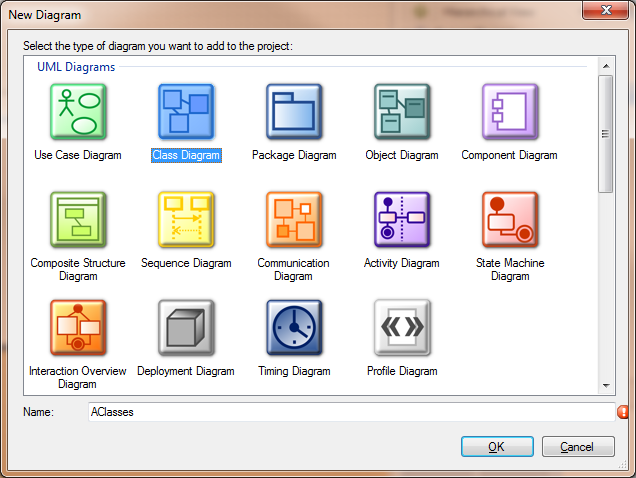636x478 pixels.
Task: Pick the Package Diagram icon
Action: (294, 112)
